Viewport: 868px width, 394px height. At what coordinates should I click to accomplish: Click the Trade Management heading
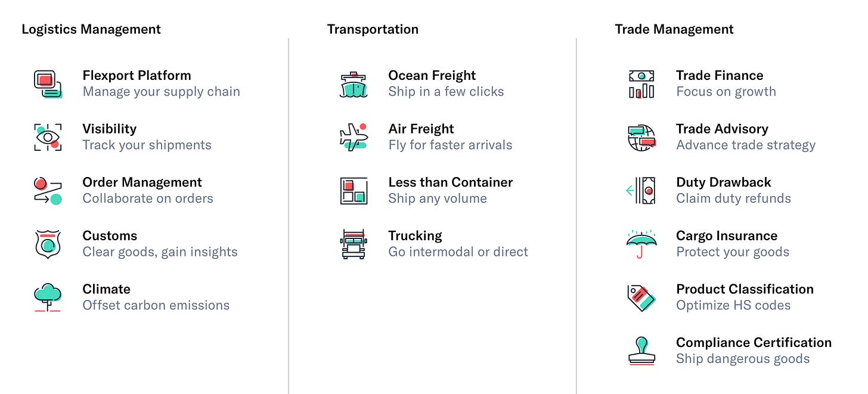pyautogui.click(x=674, y=29)
